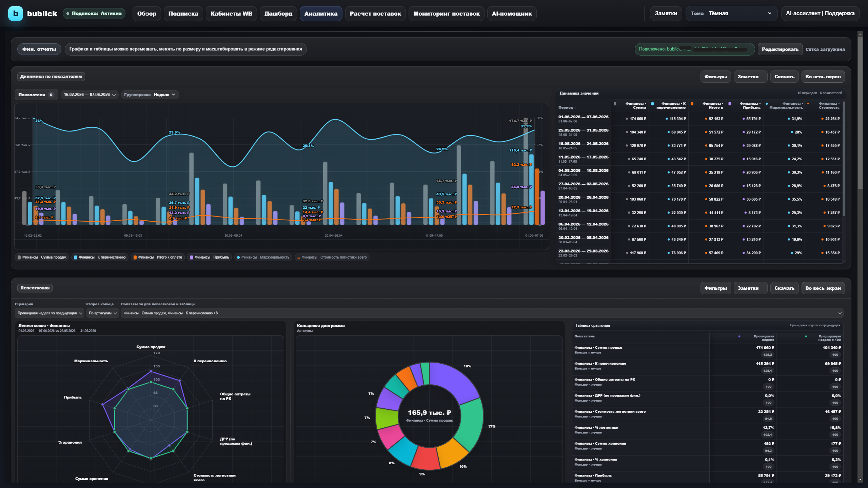Toggle Финансы · Сумма продаж legend series
The height and width of the screenshot is (488, 868).
click(x=42, y=257)
